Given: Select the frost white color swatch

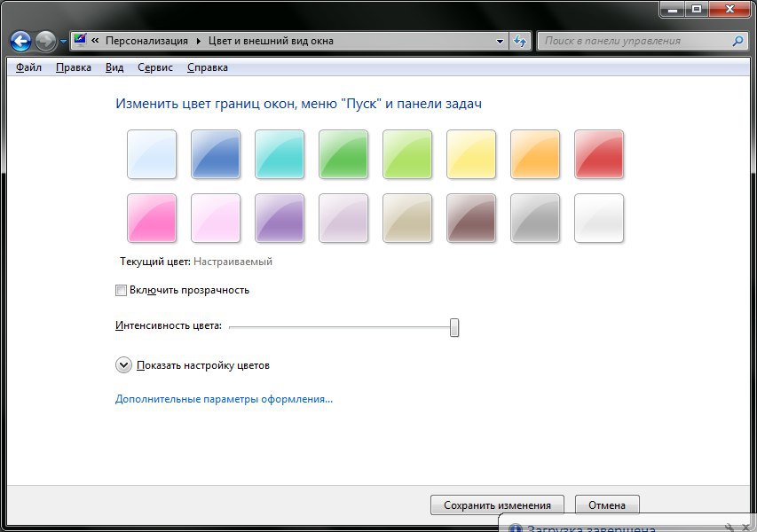Looking at the screenshot, I should pos(599,218).
